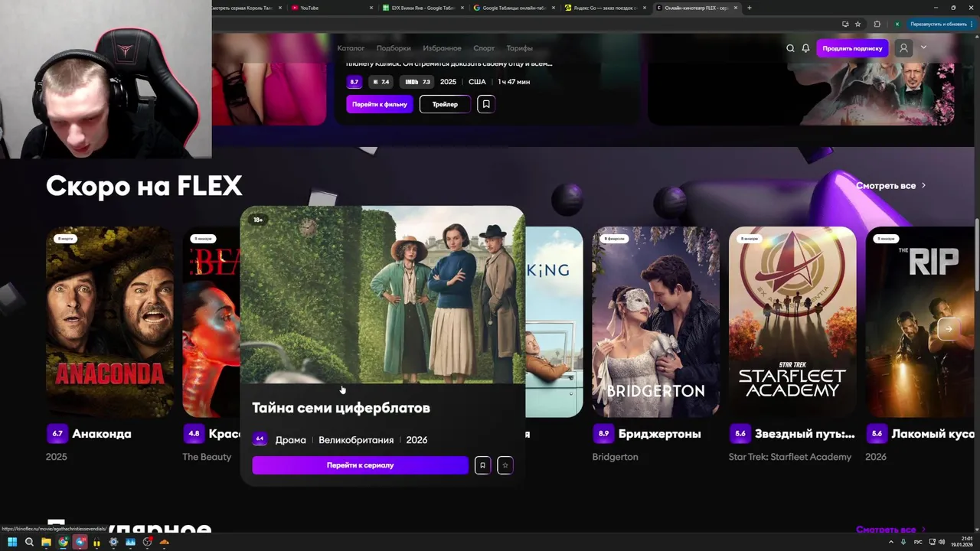The height and width of the screenshot is (551, 980).
Task: Open the Подборки menu item
Action: click(394, 48)
